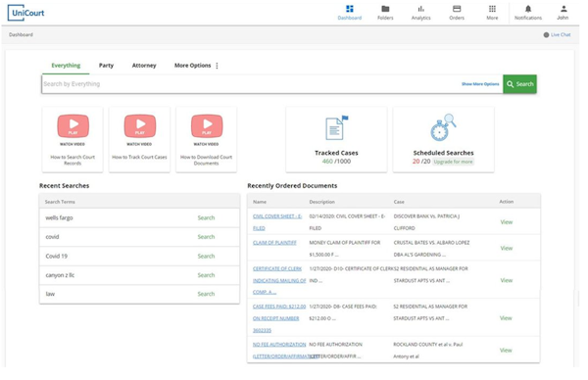The image size is (588, 380).
Task: Play the How to Search Court Records video
Action: click(73, 126)
